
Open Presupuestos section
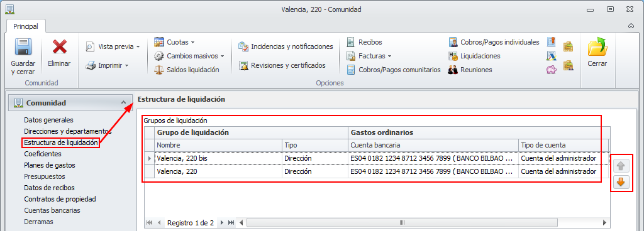click(45, 176)
